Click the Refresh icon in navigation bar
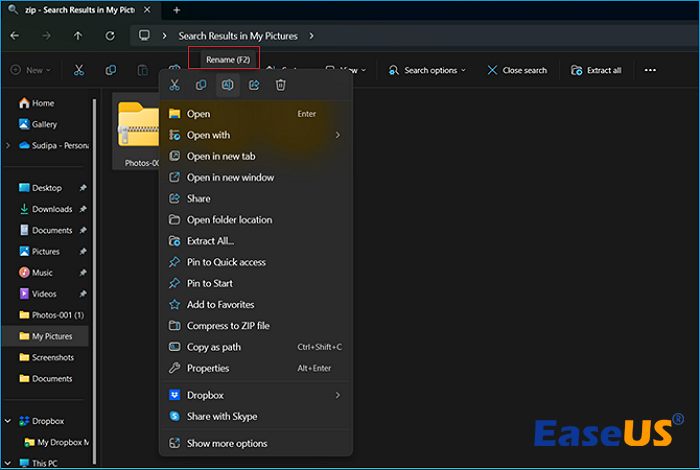 (x=109, y=36)
